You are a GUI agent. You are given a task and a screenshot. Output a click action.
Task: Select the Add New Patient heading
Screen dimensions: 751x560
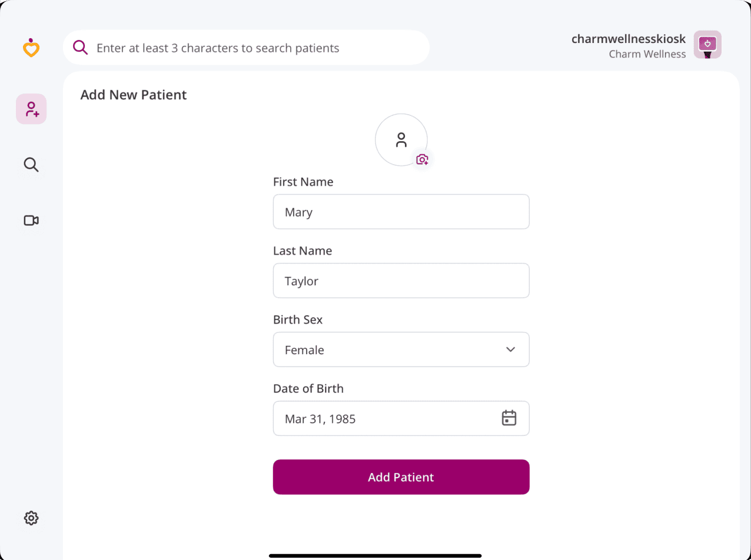(134, 94)
